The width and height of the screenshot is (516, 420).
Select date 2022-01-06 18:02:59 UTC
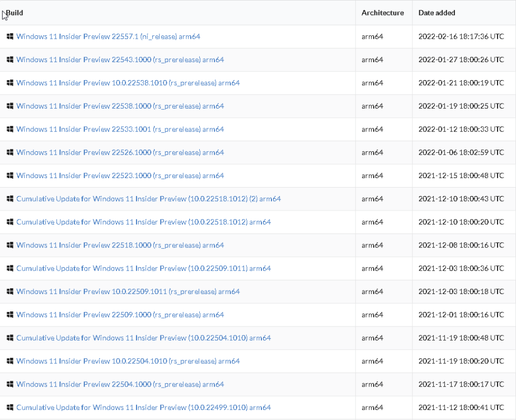coord(461,152)
